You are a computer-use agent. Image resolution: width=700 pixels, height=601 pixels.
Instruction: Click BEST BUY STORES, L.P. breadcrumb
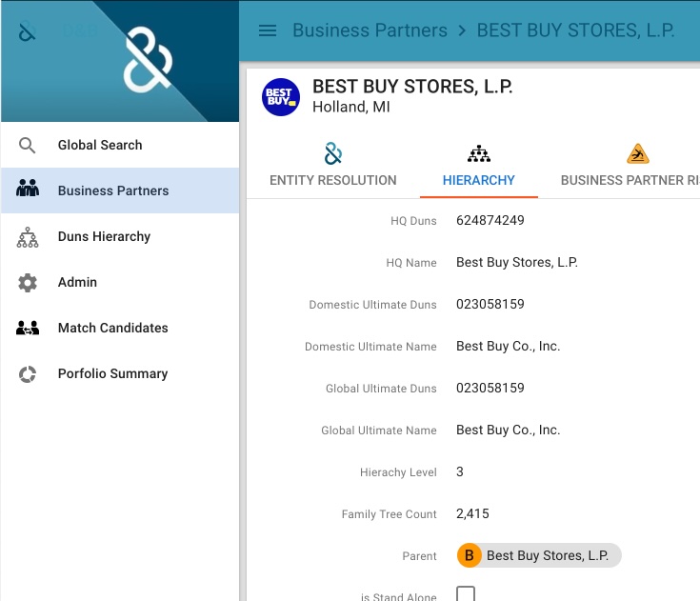[x=575, y=30]
